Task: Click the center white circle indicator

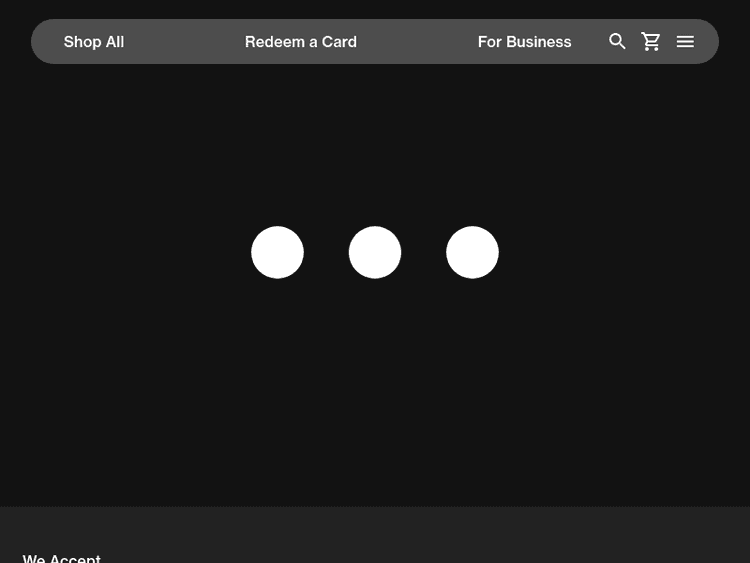Action: tap(375, 252)
